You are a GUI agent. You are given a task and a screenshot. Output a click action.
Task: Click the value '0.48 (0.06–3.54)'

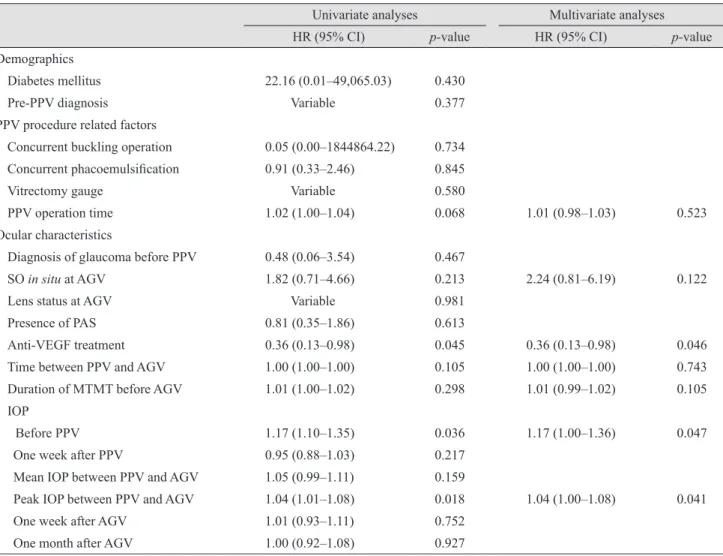point(310,257)
